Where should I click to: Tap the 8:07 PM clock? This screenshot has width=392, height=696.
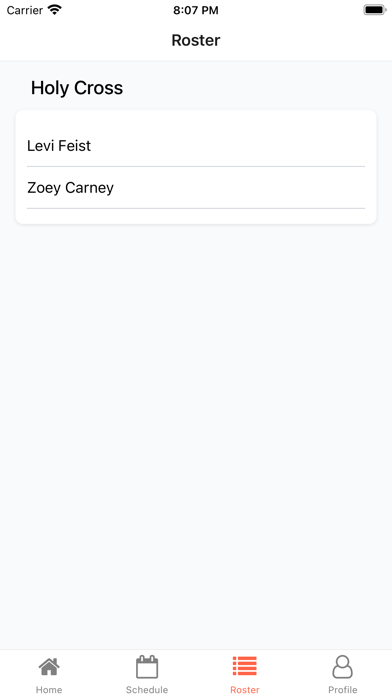[196, 10]
